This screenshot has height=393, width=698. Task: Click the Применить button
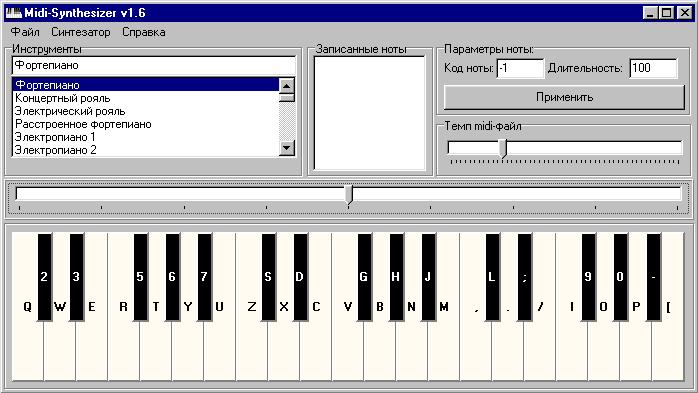(x=564, y=97)
